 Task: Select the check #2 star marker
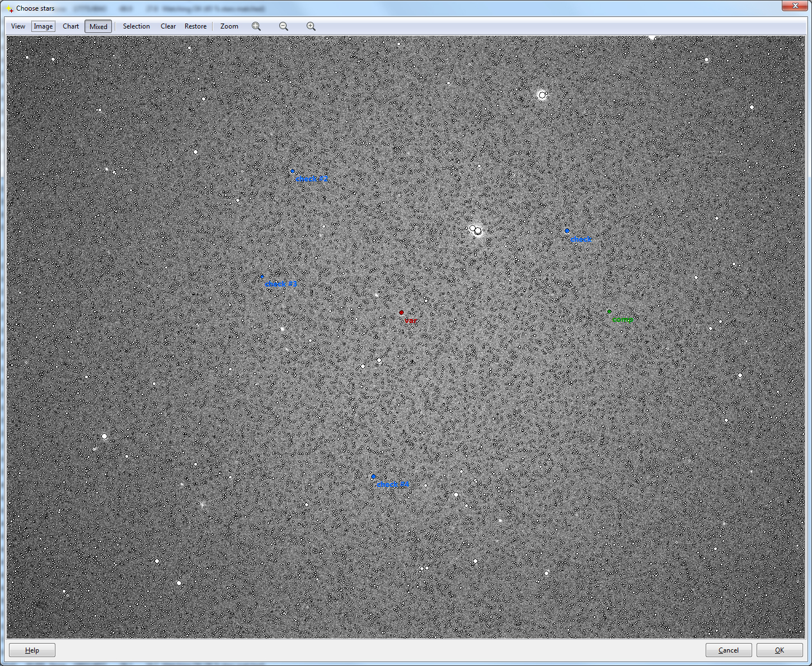[292, 171]
